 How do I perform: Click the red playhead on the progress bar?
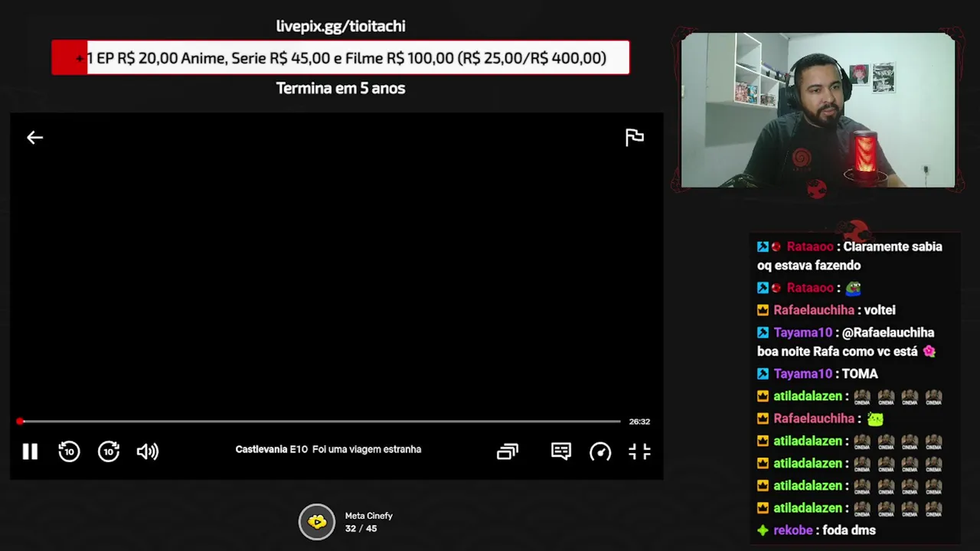click(20, 421)
